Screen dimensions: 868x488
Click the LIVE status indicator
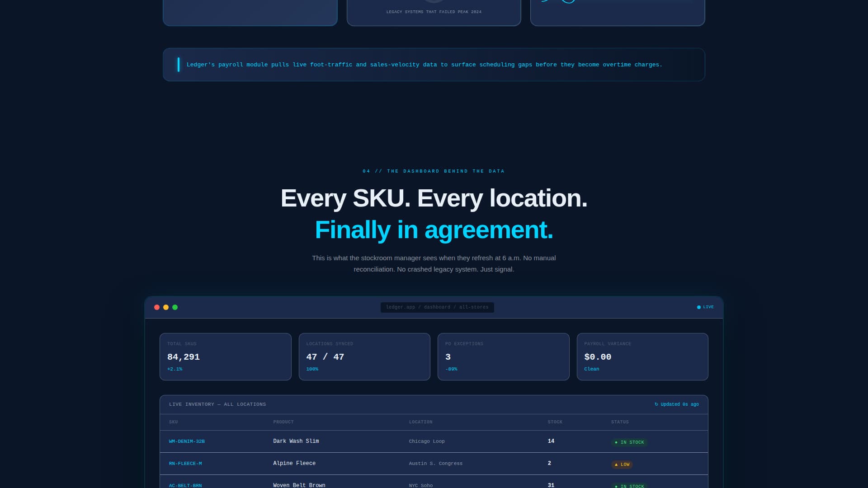[x=705, y=307]
